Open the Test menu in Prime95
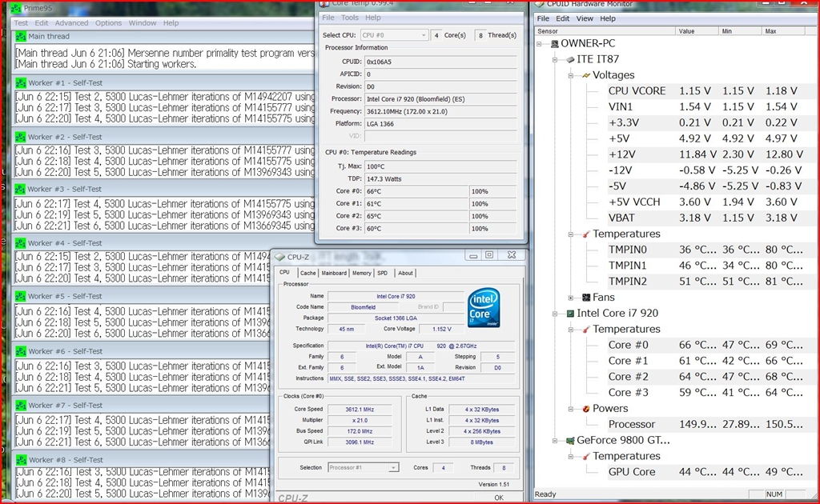The height and width of the screenshot is (504, 820). coord(21,23)
